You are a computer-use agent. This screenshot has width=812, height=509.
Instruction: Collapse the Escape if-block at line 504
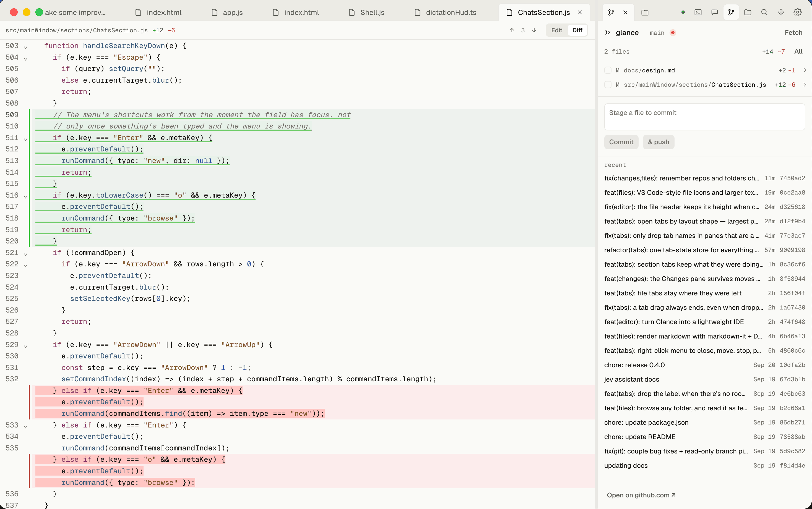point(26,59)
